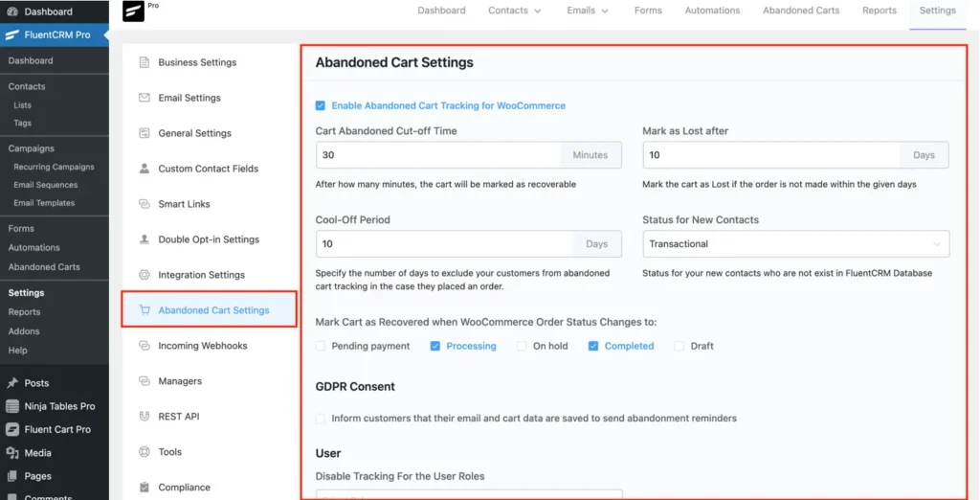Click the Posts pushpin icon
Screen dimensions: 980x500
11,383
